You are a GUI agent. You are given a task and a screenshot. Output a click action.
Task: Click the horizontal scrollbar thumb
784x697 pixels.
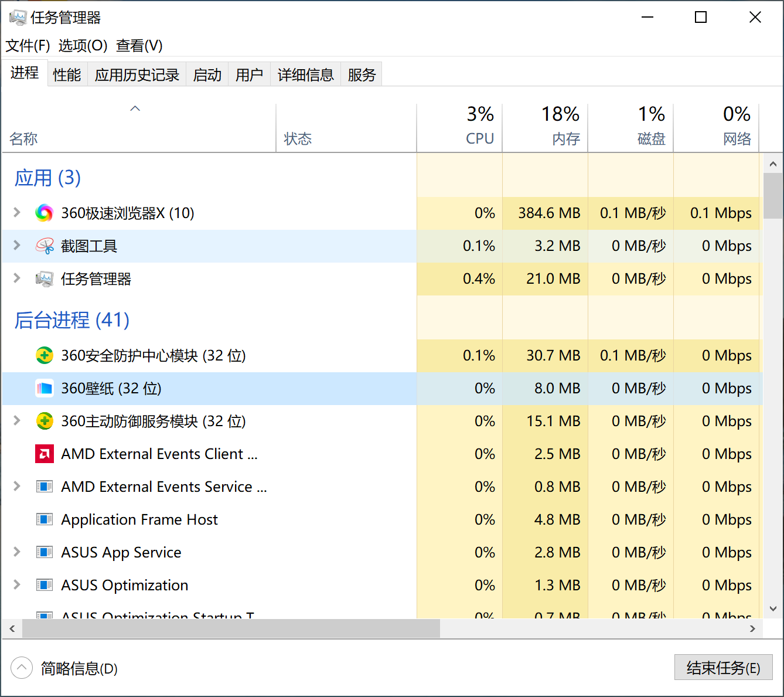tap(231, 628)
